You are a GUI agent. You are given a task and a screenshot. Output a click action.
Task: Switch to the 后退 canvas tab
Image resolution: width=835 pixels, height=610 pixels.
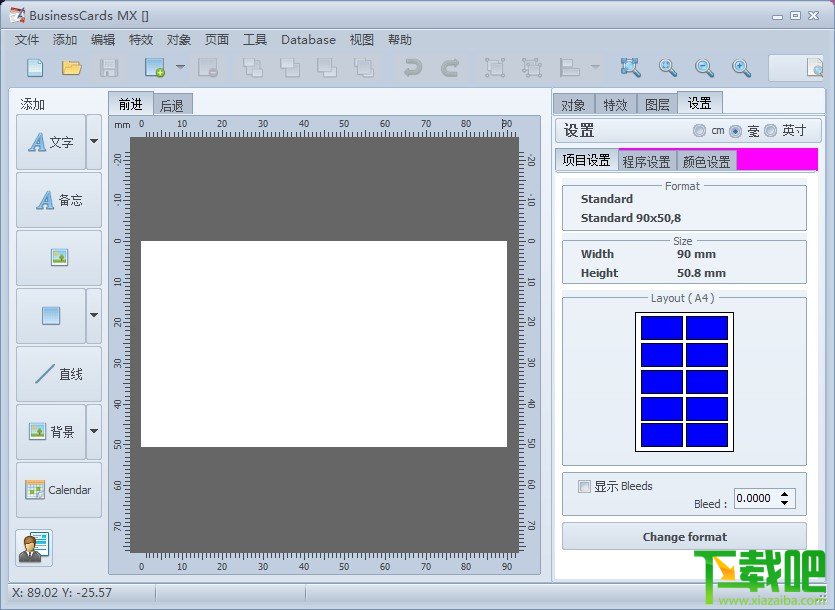(172, 105)
